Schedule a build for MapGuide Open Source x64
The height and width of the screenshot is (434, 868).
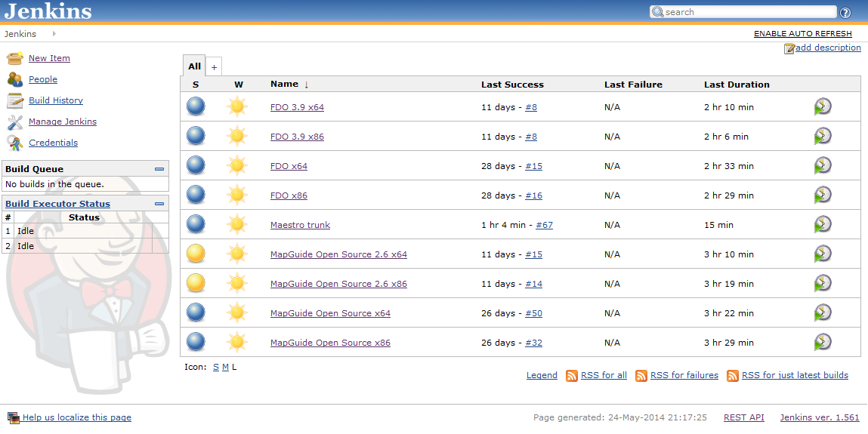[823, 313]
